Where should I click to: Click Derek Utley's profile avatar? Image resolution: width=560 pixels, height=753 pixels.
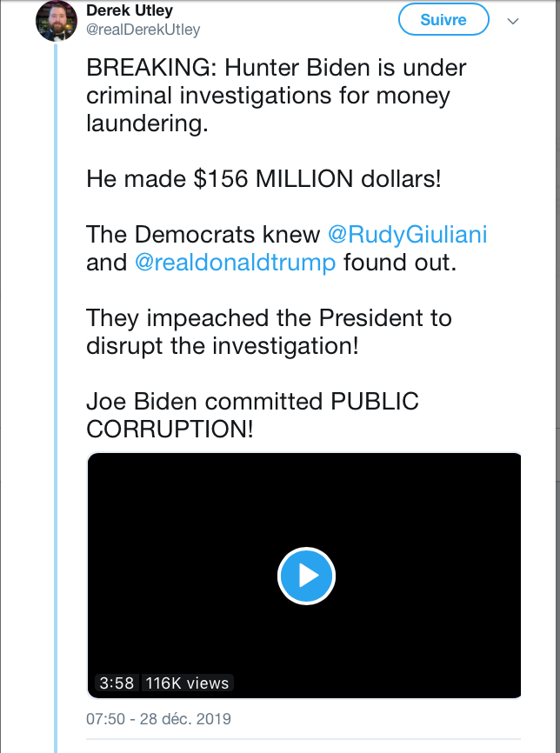[57, 20]
